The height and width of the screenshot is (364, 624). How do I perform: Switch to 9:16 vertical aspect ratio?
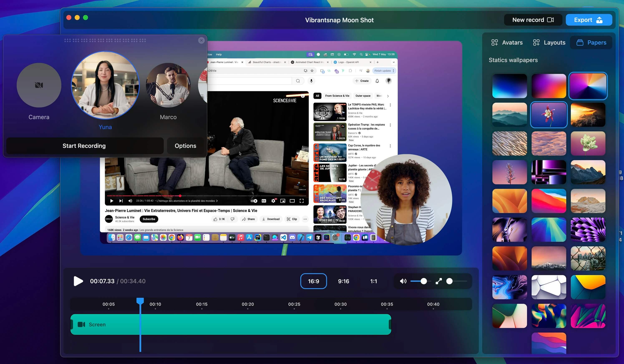[343, 281]
